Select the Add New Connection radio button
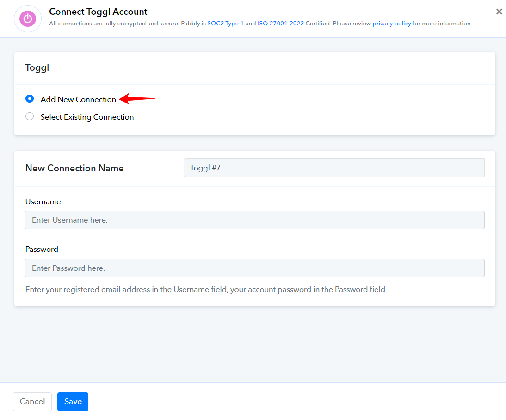Screen dimensions: 506x420 pyautogui.click(x=30, y=98)
